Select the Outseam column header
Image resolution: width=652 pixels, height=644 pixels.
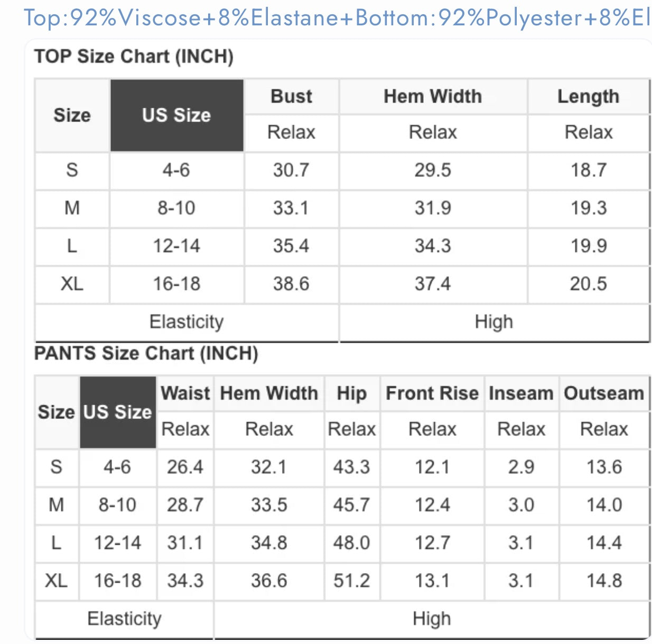coord(604,394)
